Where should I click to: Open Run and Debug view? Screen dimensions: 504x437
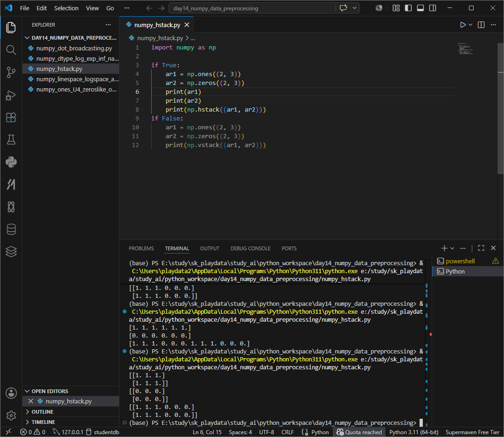coord(11,95)
